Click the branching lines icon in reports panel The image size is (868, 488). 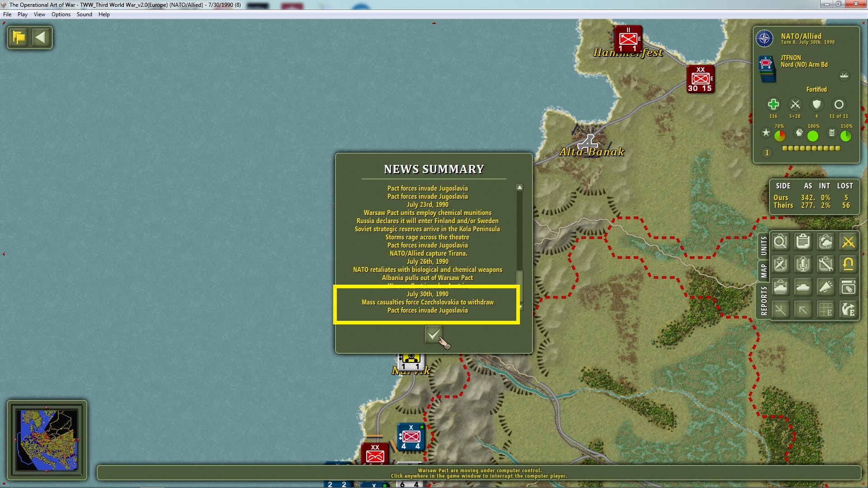pos(780,310)
